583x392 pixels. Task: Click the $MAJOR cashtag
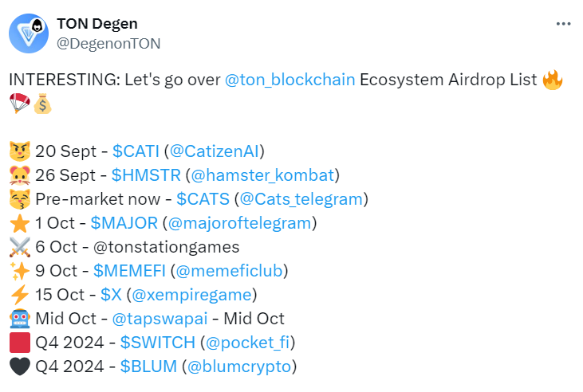[124, 223]
